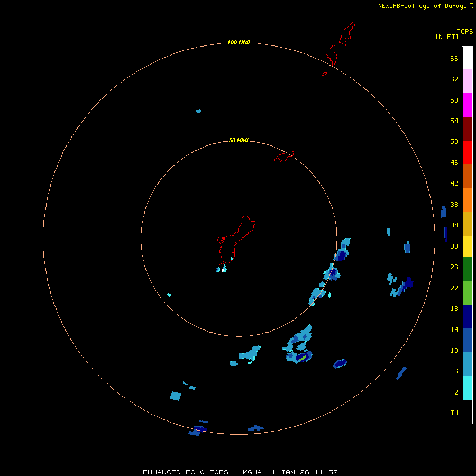Image resolution: width=476 pixels, height=476 pixels.
Task: Click the legend value "30"
Action: coord(454,246)
